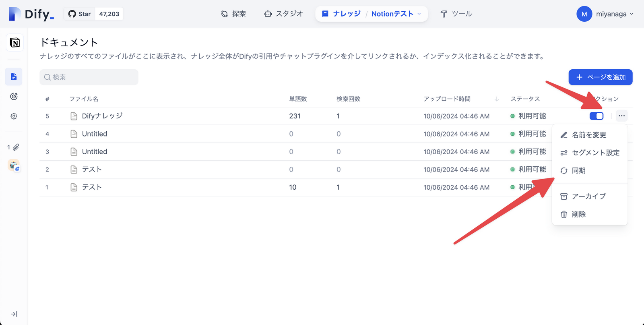Click the 利用可能 status in row 4
The height and width of the screenshot is (325, 644).
tap(528, 134)
